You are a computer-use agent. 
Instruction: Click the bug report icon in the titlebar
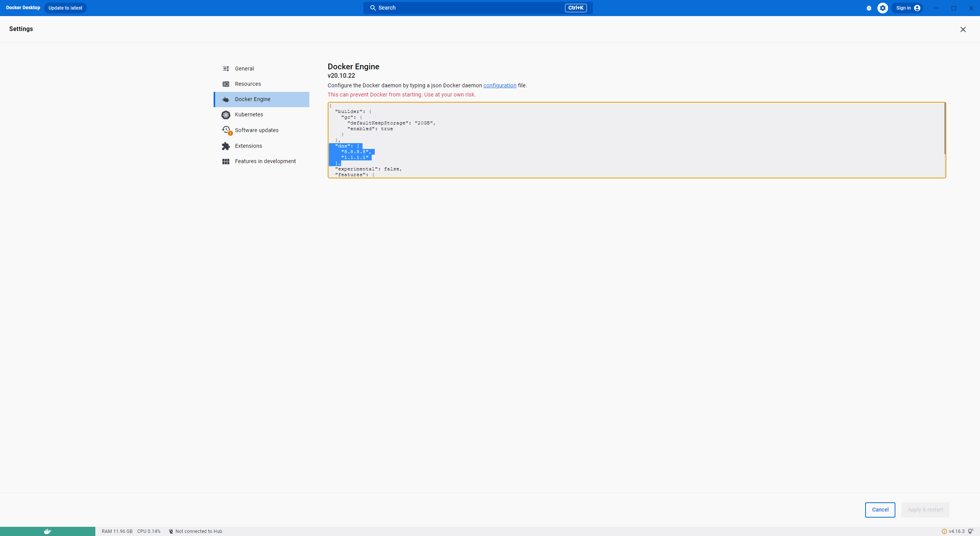click(x=869, y=8)
